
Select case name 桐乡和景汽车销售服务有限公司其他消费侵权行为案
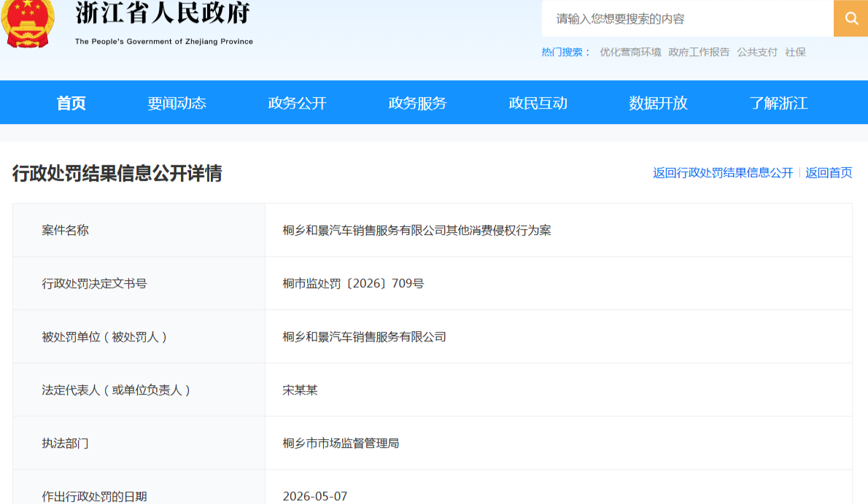pos(416,230)
